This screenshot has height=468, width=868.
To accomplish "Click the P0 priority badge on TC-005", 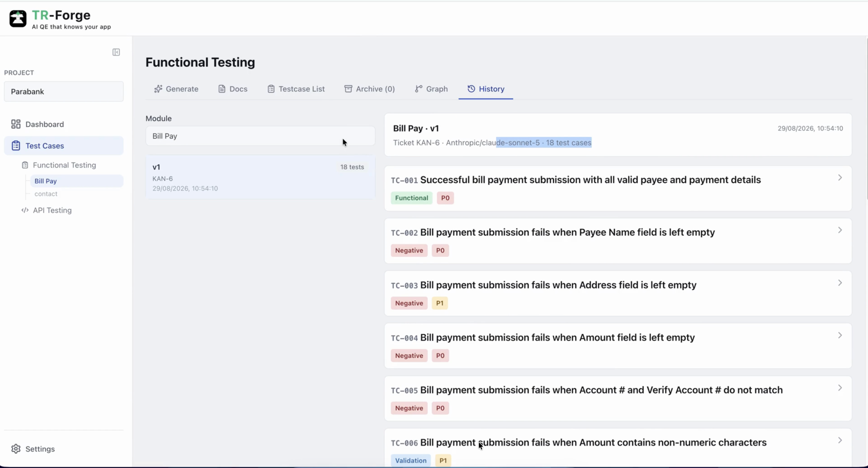I will [440, 408].
